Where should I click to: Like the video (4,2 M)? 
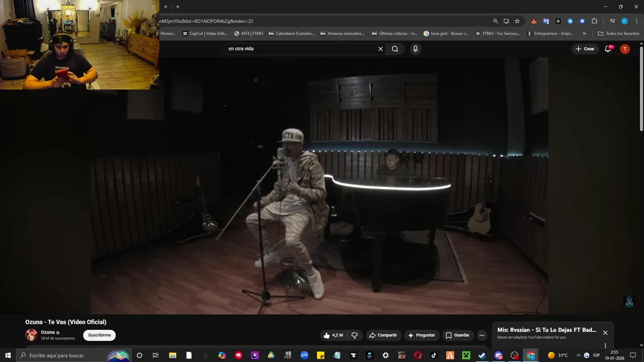coord(333,335)
